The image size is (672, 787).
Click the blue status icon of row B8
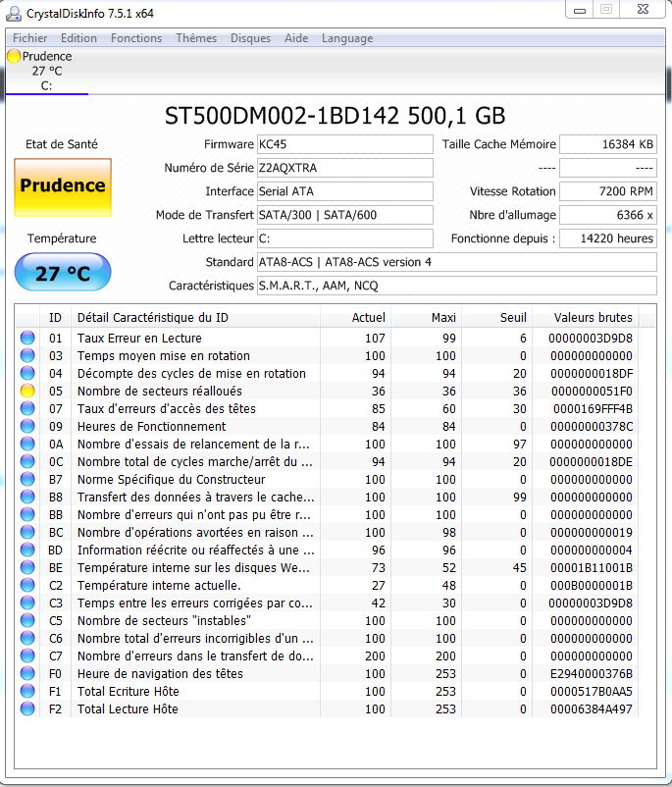point(27,497)
